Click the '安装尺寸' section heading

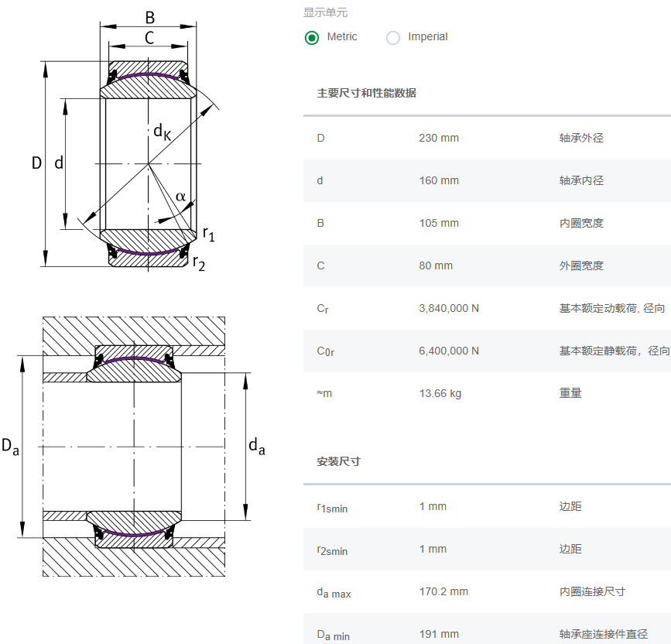pos(338,461)
